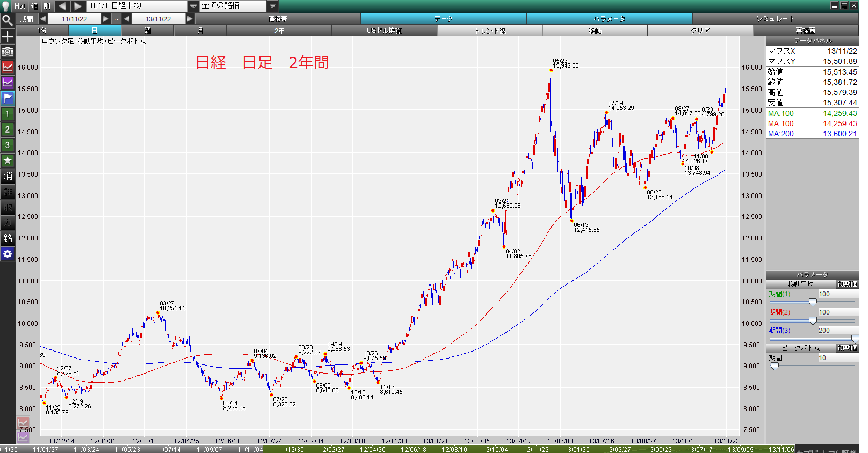Viewport: 868px width, 453px height.
Task: Select the crosshair plus tool
Action: point(8,36)
